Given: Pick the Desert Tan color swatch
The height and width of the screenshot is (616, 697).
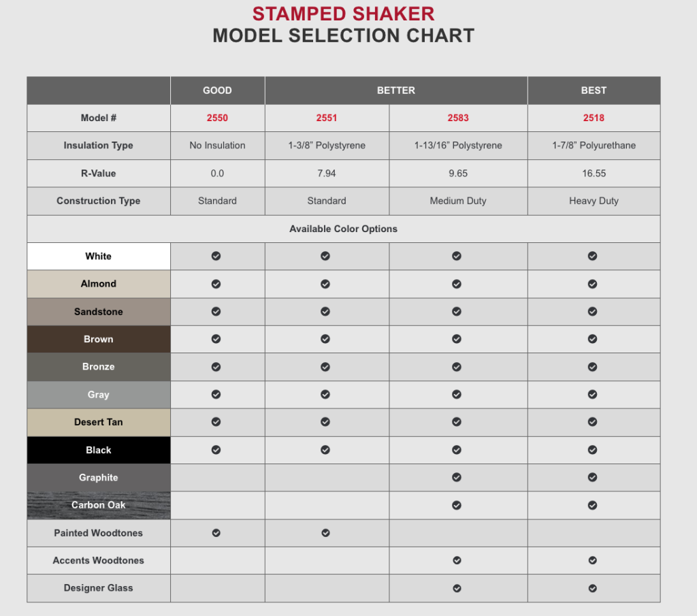Looking at the screenshot, I should (x=99, y=422).
